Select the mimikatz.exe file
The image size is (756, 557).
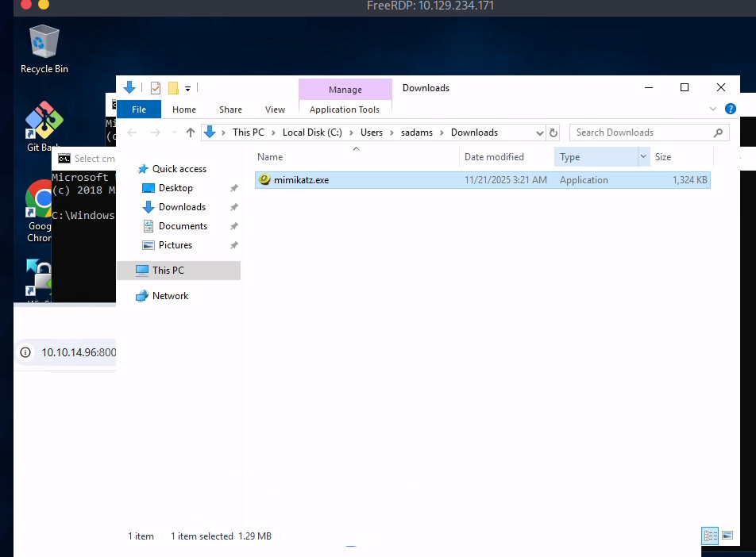click(x=482, y=180)
